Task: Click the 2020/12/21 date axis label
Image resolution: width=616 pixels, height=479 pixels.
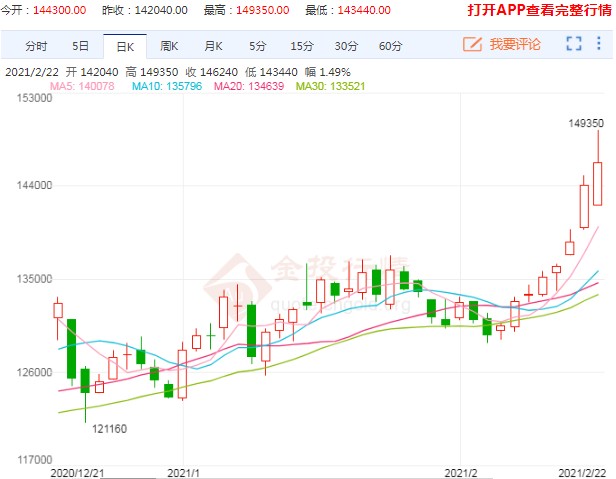Action: [x=77, y=473]
